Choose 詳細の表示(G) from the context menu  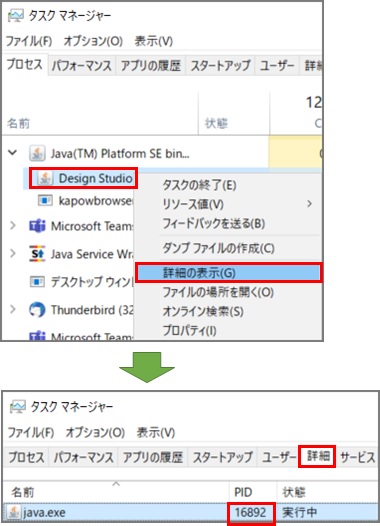pos(228,273)
